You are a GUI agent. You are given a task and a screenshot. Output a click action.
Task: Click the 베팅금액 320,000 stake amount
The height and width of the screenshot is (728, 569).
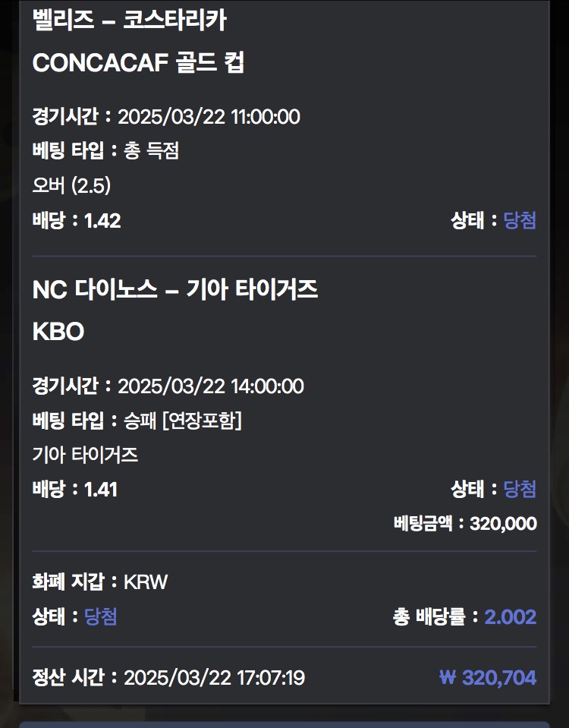click(503, 524)
